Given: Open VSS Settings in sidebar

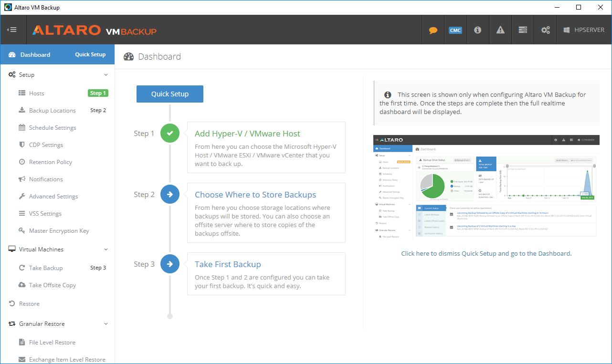Looking at the screenshot, I should pos(45,214).
